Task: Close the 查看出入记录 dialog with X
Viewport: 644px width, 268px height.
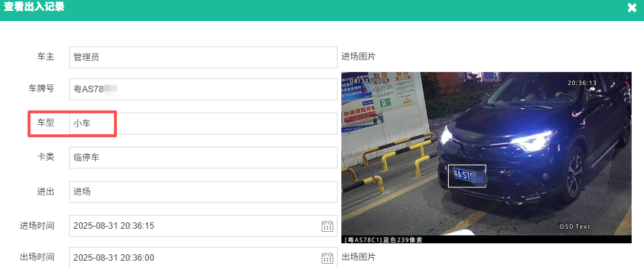Action: (x=632, y=8)
